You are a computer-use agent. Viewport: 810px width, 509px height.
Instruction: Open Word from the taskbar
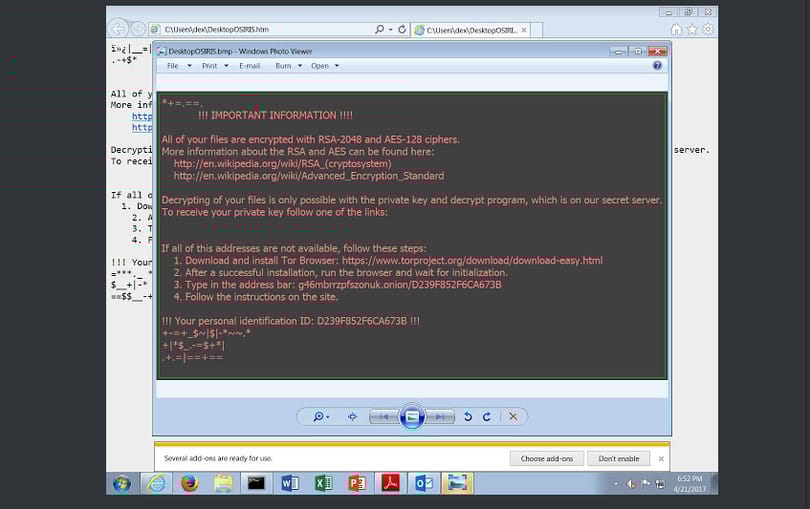pyautogui.click(x=290, y=484)
